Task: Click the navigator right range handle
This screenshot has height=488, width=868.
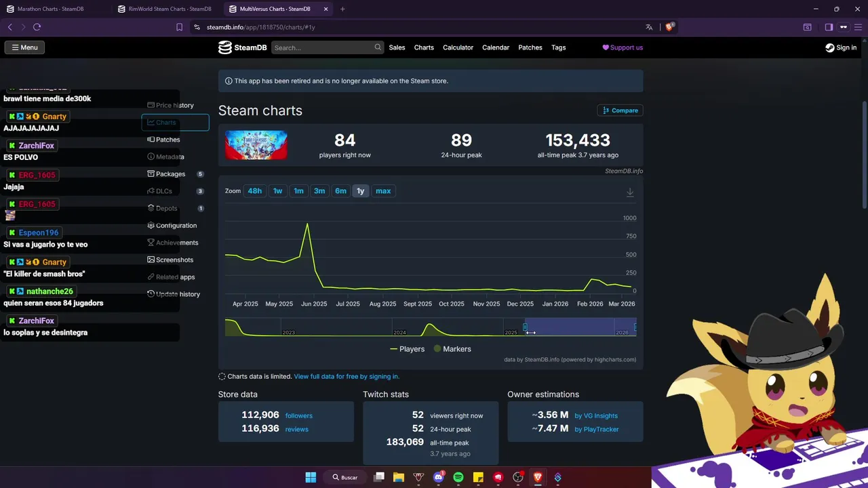Action: pos(635,327)
